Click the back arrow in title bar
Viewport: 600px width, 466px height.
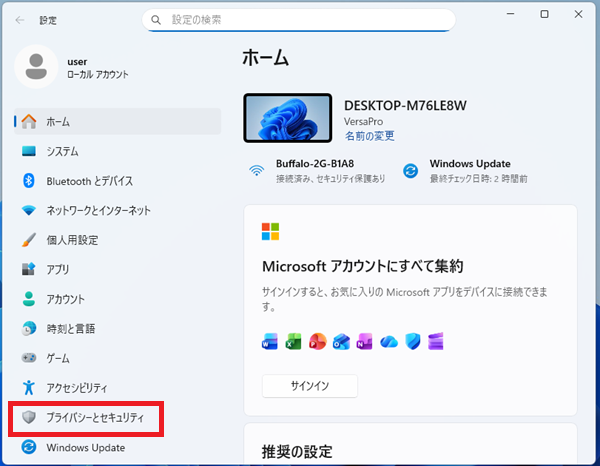coord(20,20)
